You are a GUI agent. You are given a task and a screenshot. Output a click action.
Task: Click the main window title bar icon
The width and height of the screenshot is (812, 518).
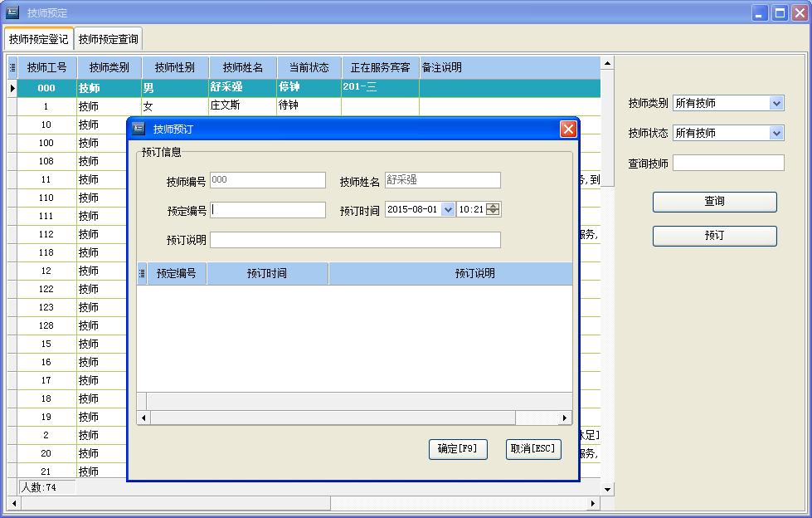[12, 12]
